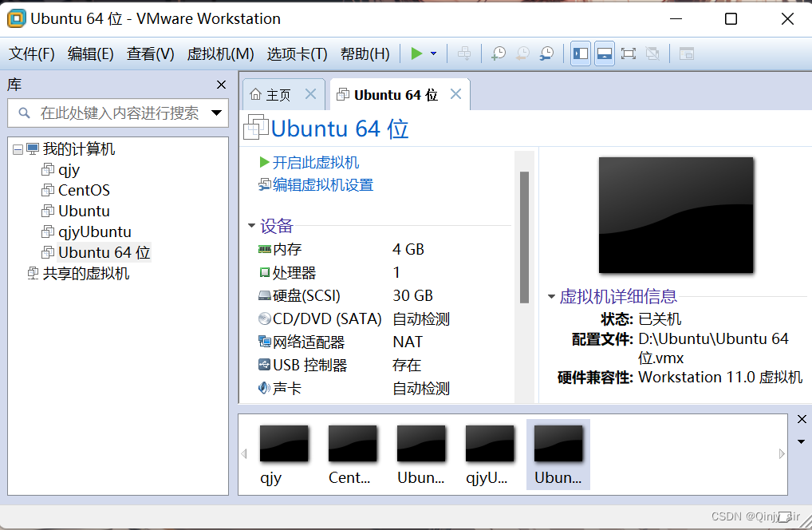Click the devices list vertical scrollbar

pyautogui.click(x=524, y=237)
